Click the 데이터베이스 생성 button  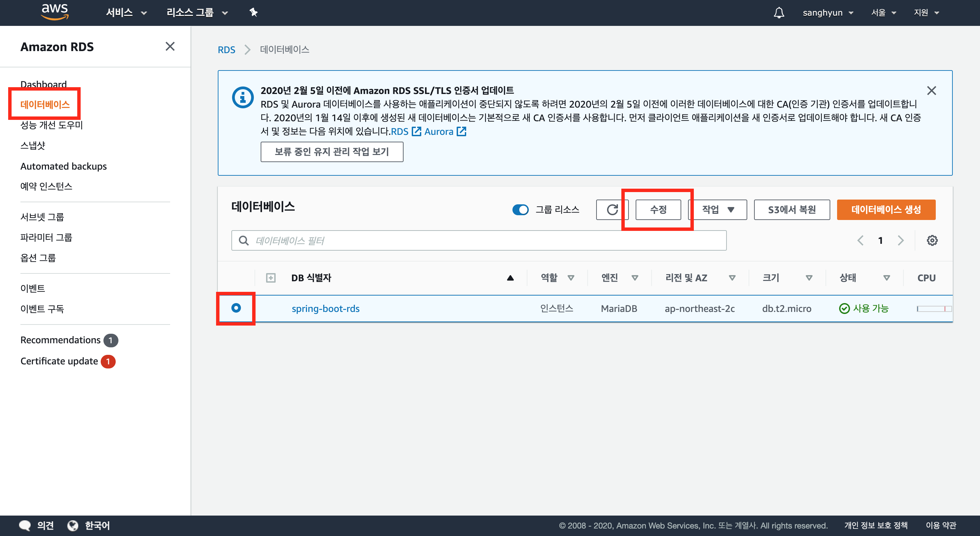tap(886, 209)
